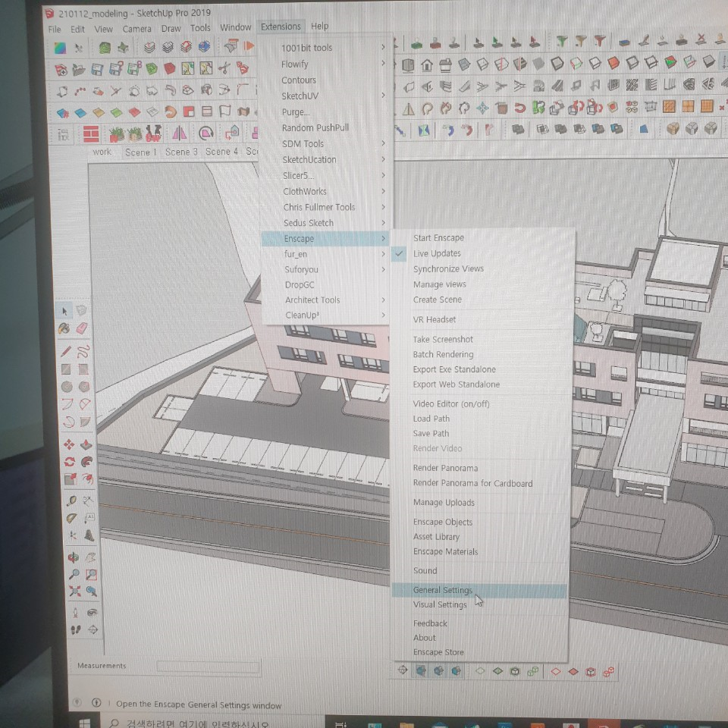Screen dimensions: 728x728
Task: Select the arrow Select tool
Action: tap(64, 311)
